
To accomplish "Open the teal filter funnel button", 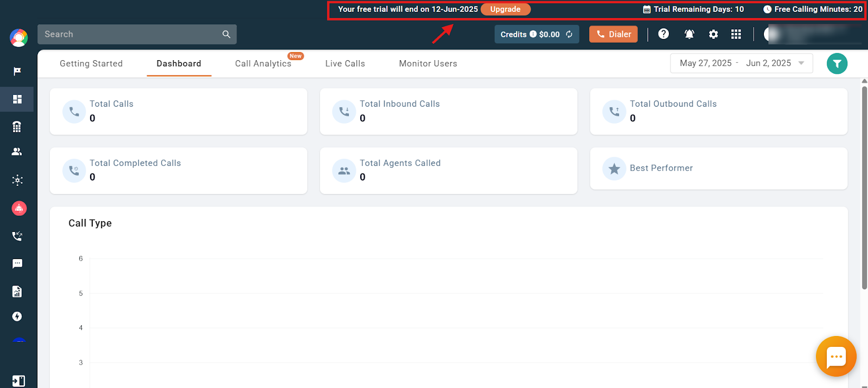I will [837, 63].
